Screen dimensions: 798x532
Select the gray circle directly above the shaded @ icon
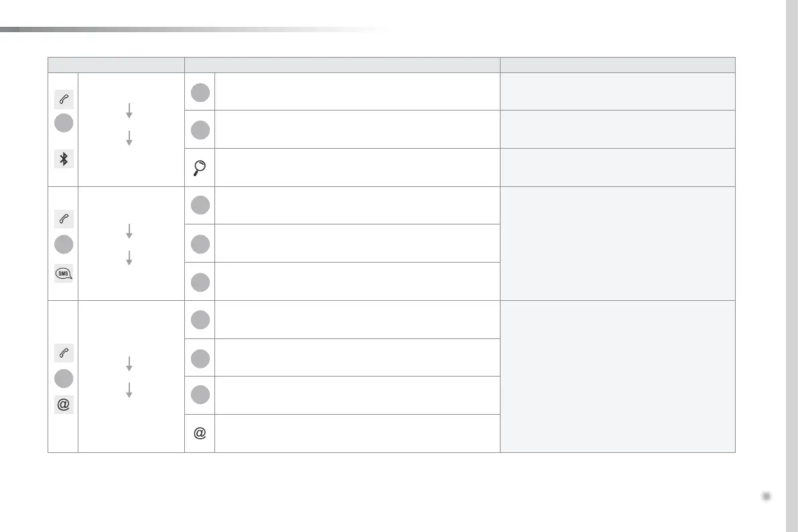[x=64, y=378]
